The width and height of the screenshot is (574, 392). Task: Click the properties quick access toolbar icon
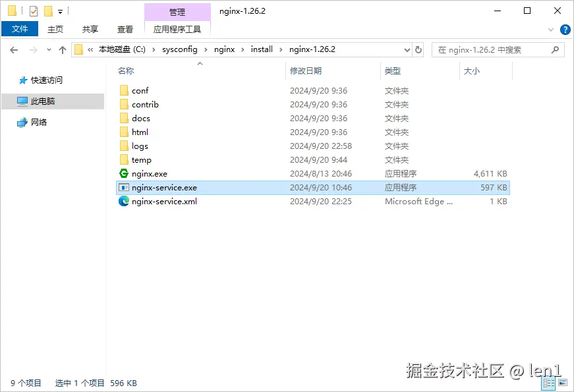coord(34,11)
